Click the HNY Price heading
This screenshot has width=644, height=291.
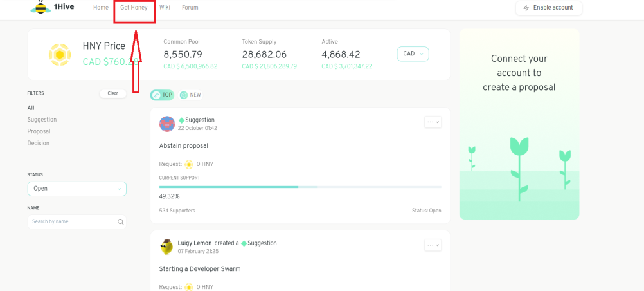[104, 46]
